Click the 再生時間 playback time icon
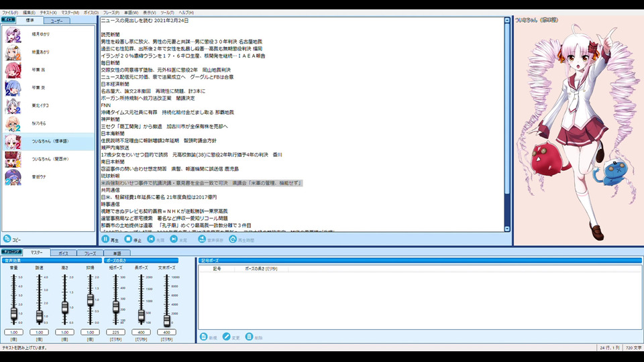Image resolution: width=644 pixels, height=362 pixels. 233,239
